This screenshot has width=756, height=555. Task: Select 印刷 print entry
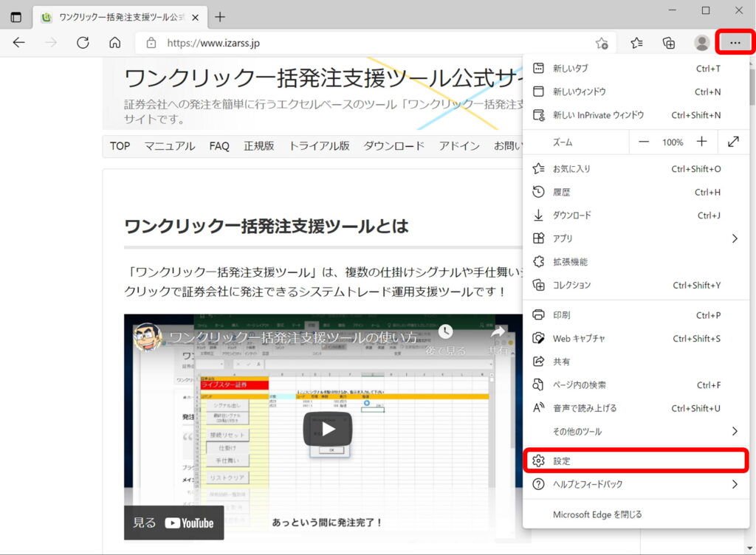[x=636, y=315]
